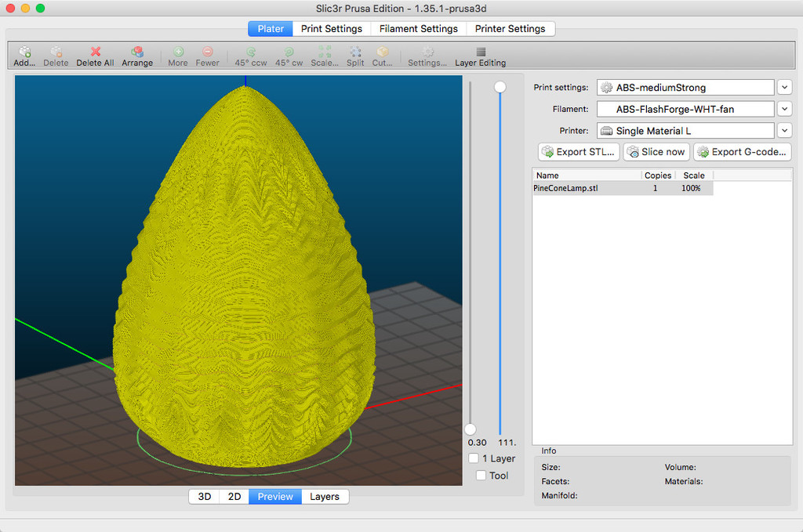Open the Filament preset dropdown
This screenshot has height=532, width=803.
click(x=784, y=109)
